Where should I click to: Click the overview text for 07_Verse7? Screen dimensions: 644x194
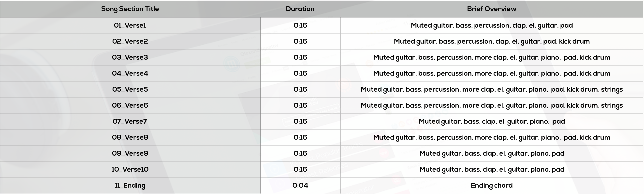(x=492, y=121)
